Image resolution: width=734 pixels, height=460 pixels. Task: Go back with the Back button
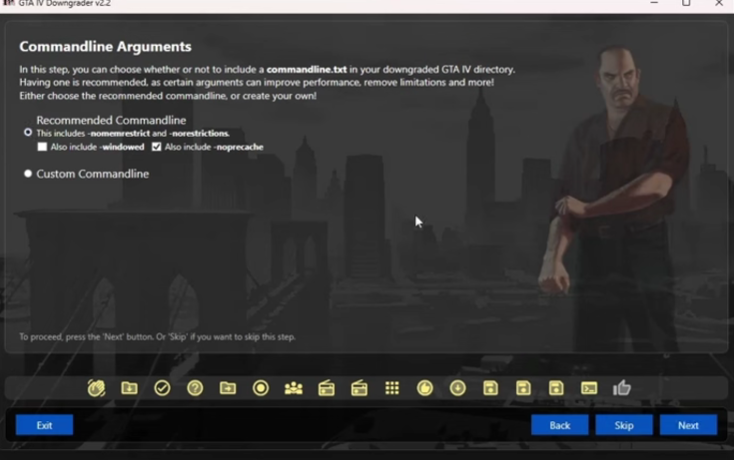[560, 425]
